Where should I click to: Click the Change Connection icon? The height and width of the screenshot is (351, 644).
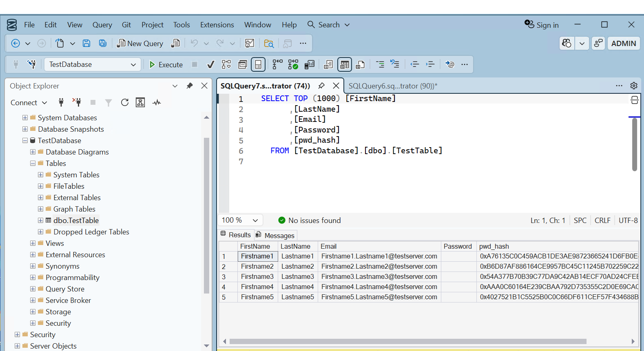point(31,64)
